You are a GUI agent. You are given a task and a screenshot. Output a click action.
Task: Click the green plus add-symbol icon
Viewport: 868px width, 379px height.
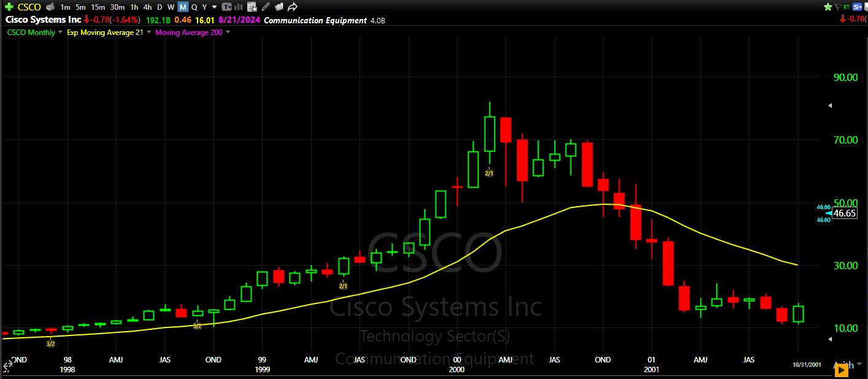(x=9, y=7)
